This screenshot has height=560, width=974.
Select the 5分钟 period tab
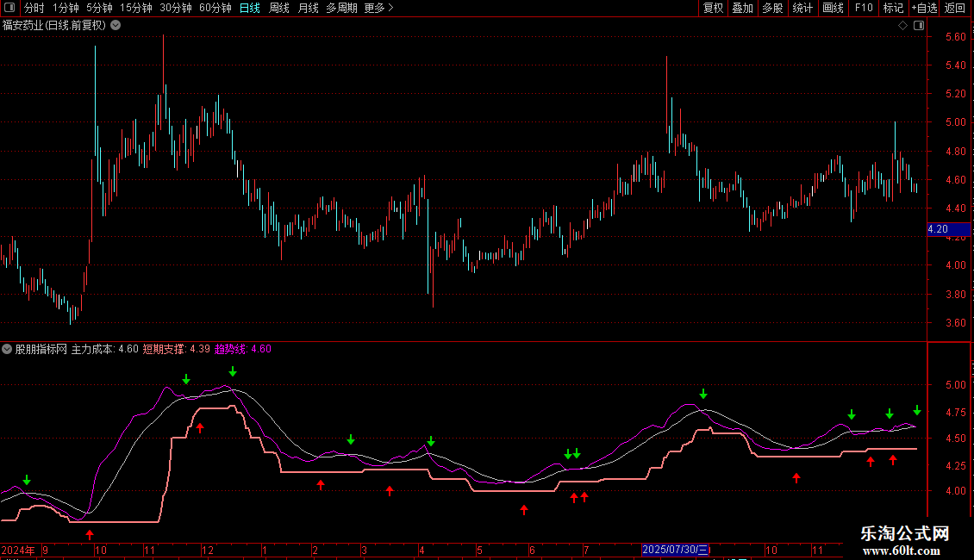tap(99, 8)
